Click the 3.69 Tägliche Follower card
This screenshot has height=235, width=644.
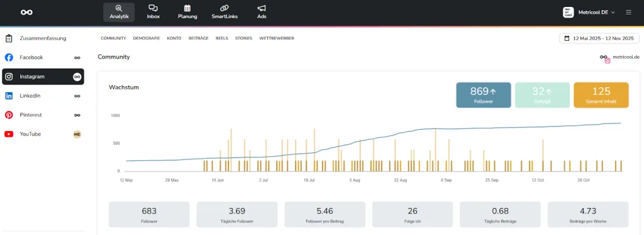(x=237, y=214)
